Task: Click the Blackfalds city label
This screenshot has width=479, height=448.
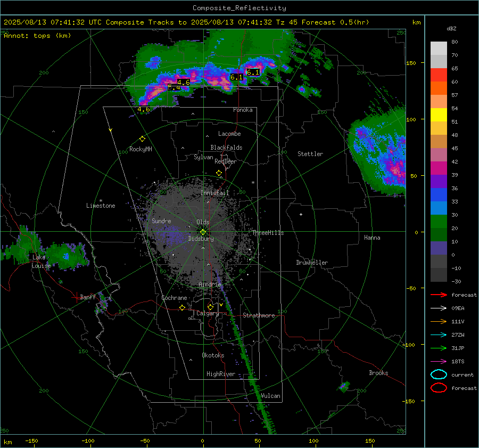Action: pos(226,148)
